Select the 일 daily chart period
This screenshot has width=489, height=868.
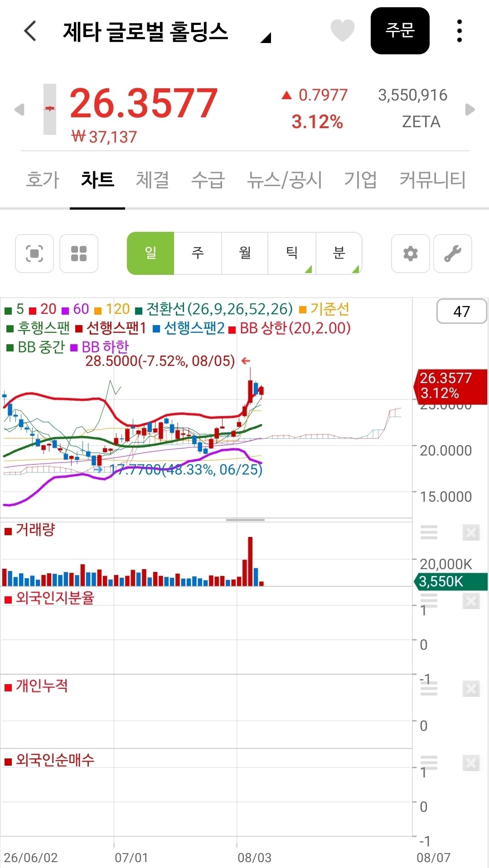tap(150, 254)
